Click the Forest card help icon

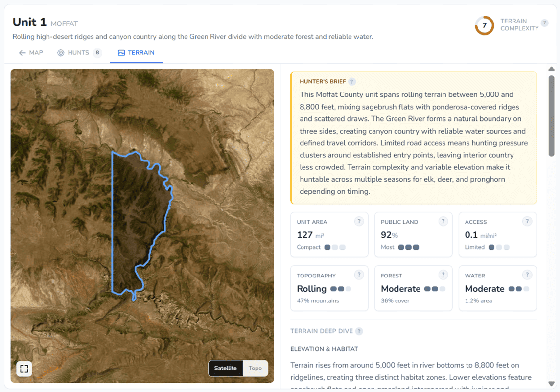click(x=443, y=275)
